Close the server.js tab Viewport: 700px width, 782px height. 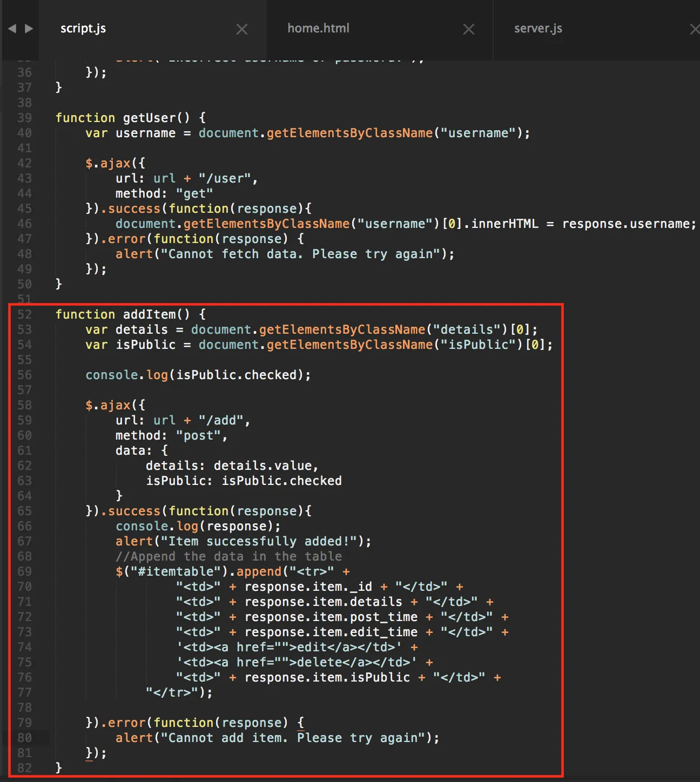[695, 29]
